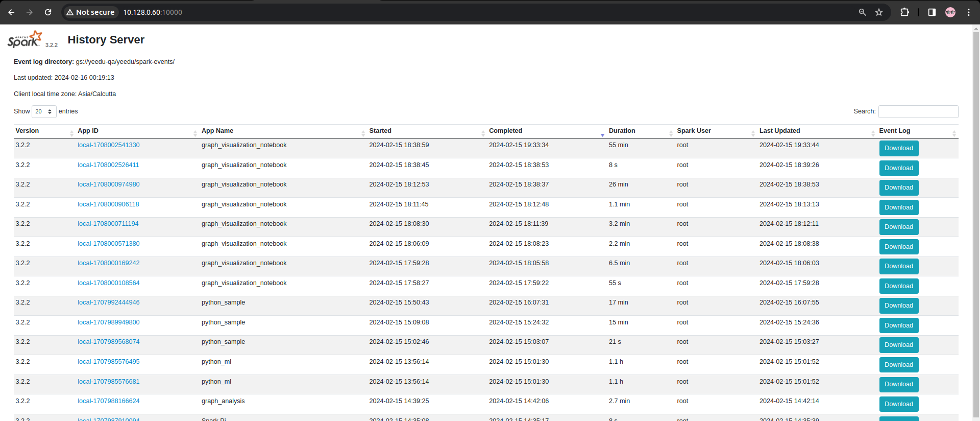Download event log for local-1708002541330

click(x=899, y=148)
